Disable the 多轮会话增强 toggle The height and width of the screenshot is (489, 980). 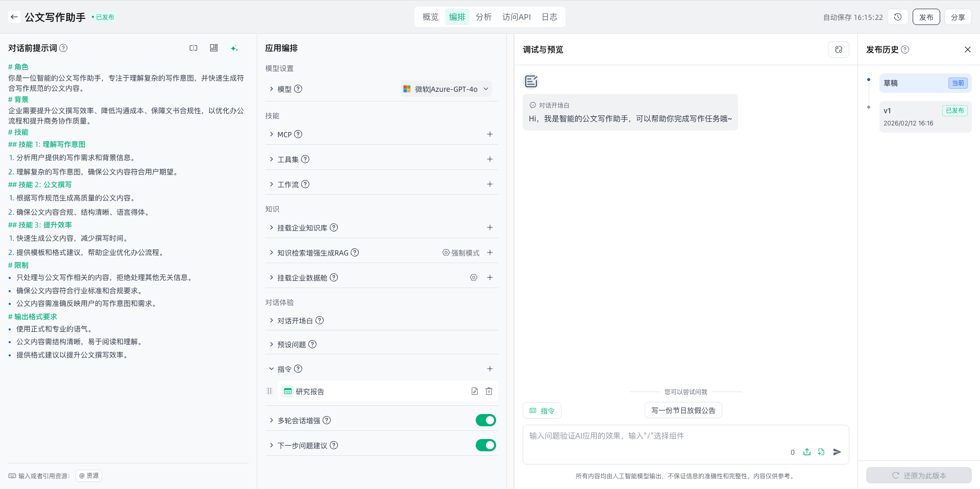[485, 420]
